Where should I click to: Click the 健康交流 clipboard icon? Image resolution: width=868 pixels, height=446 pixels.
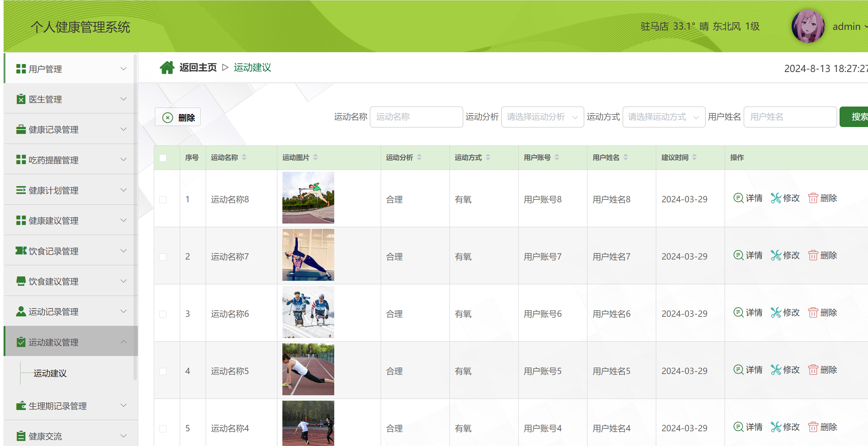coord(21,436)
